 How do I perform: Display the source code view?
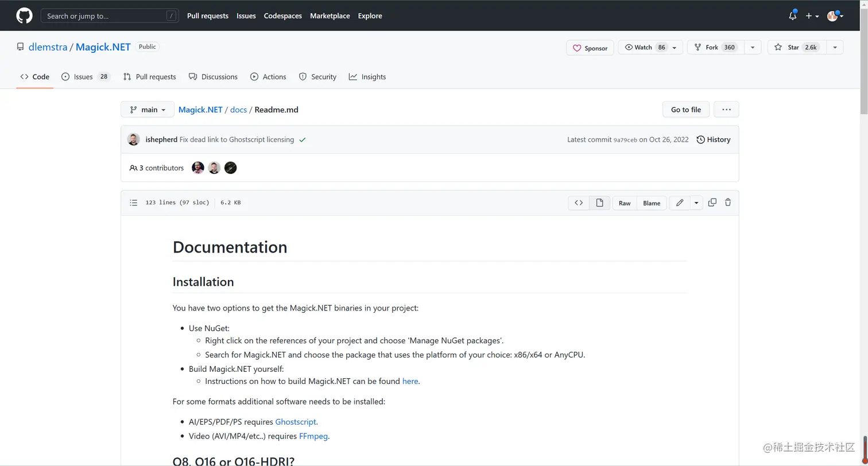[579, 203]
